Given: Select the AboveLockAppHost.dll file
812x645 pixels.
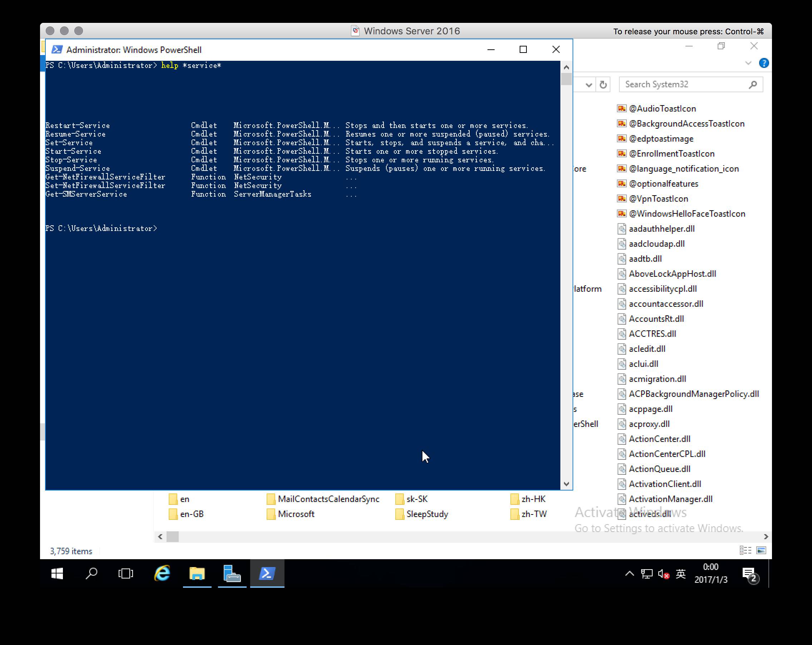Looking at the screenshot, I should 667,274.
